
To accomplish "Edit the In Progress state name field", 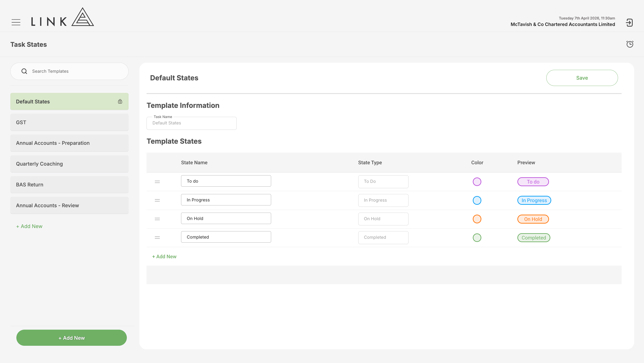I will click(226, 200).
